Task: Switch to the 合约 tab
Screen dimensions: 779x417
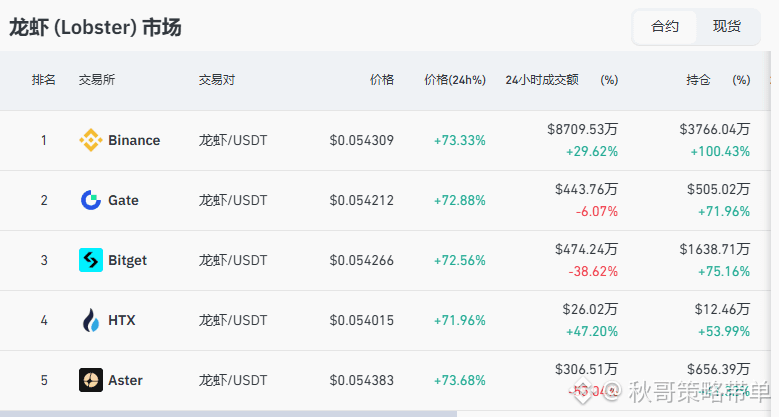Action: tap(665, 26)
